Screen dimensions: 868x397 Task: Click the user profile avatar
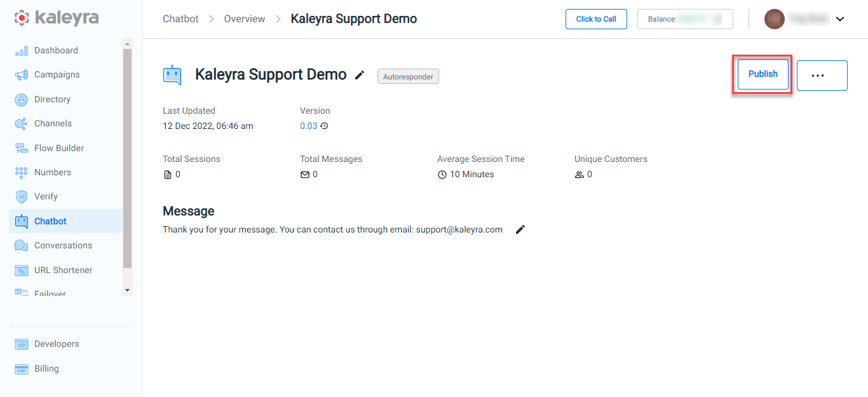(x=775, y=19)
